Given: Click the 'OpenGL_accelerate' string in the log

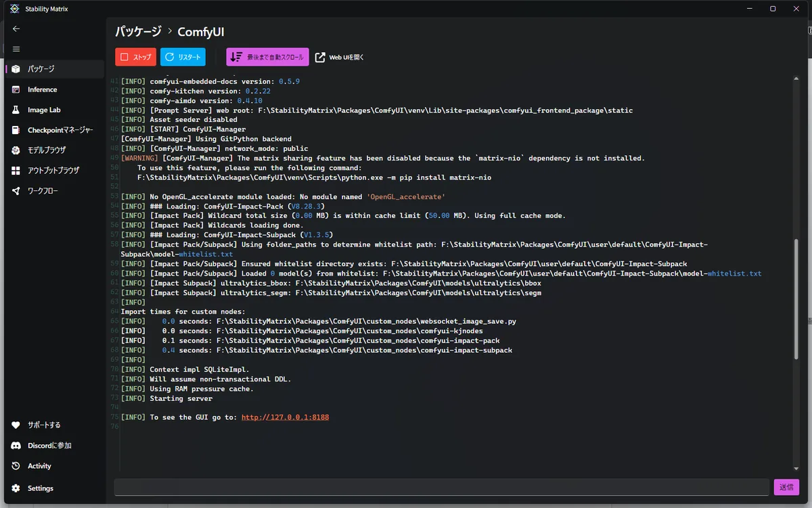Looking at the screenshot, I should [406, 196].
